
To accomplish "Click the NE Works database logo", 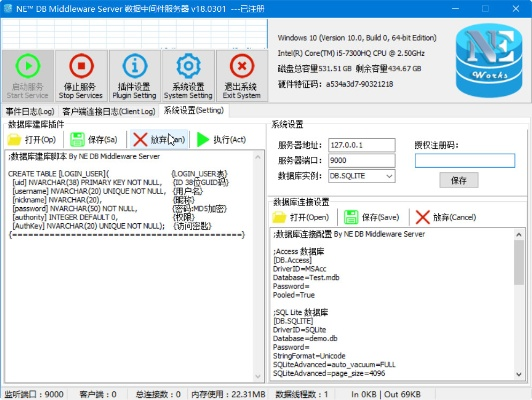I will 489,60.
